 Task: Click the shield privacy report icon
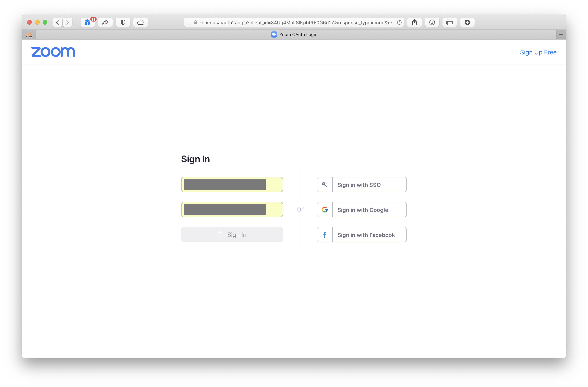(x=123, y=22)
